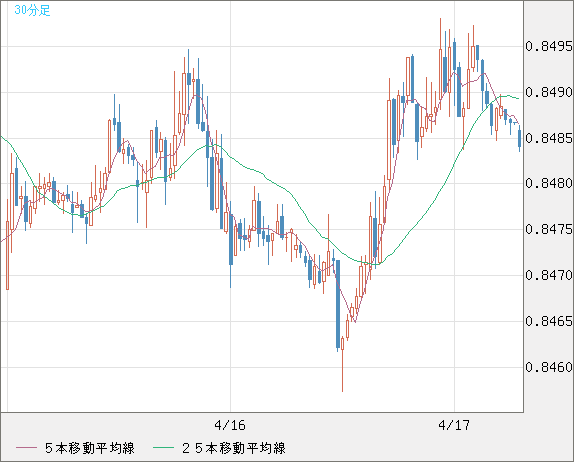Select the 0.8480 price axis label
Screen dimensions: 574x462
tap(549, 183)
